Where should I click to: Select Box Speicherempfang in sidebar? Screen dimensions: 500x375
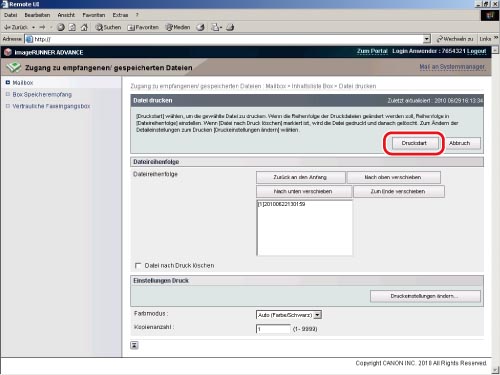(x=42, y=95)
